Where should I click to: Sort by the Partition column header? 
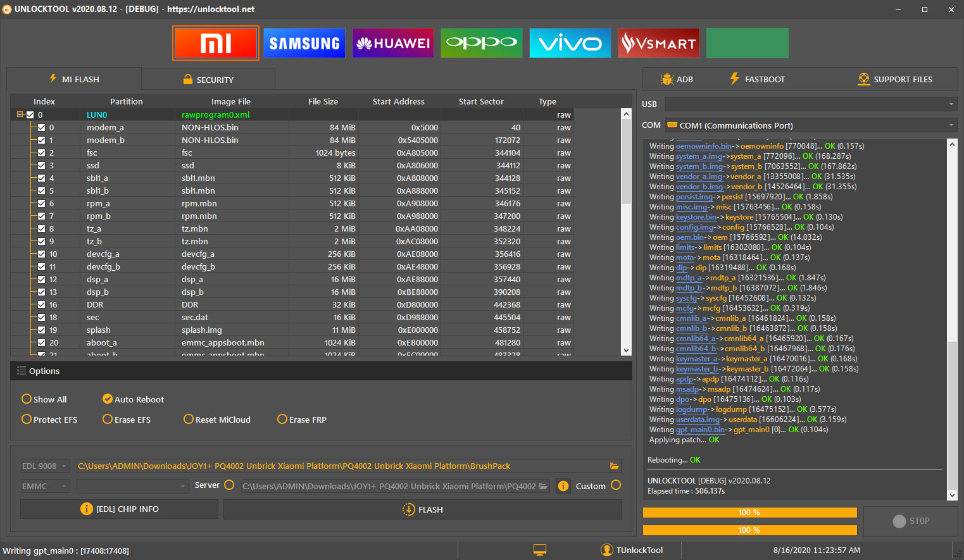click(127, 101)
